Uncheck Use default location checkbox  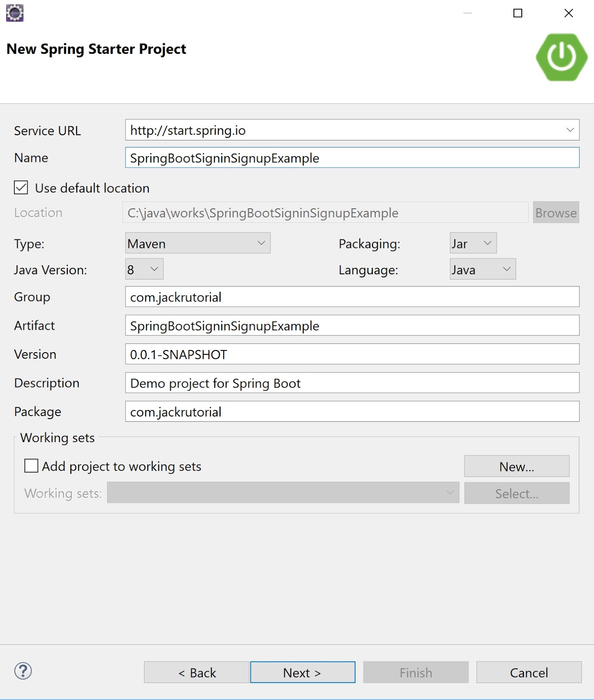pos(21,188)
